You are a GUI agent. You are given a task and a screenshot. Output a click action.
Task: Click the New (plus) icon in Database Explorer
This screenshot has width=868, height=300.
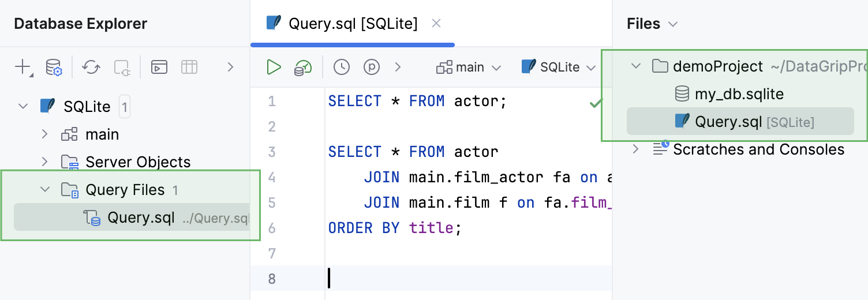point(23,67)
